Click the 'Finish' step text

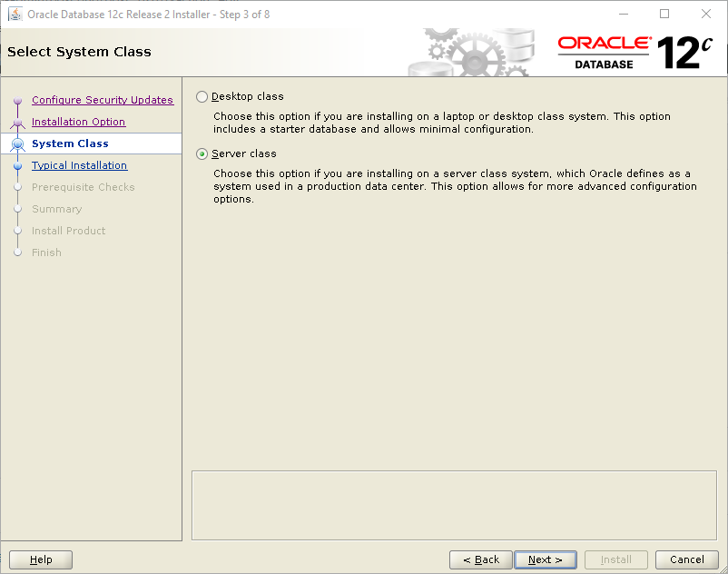pos(46,252)
